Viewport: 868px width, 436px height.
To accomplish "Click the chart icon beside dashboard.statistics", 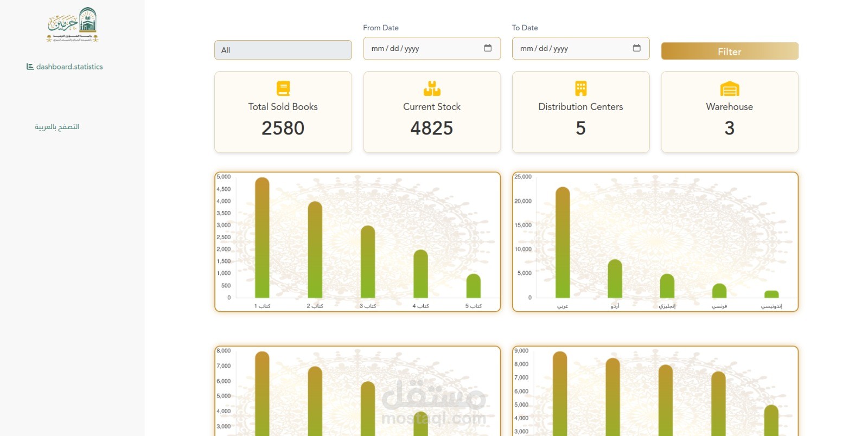I will 30,67.
